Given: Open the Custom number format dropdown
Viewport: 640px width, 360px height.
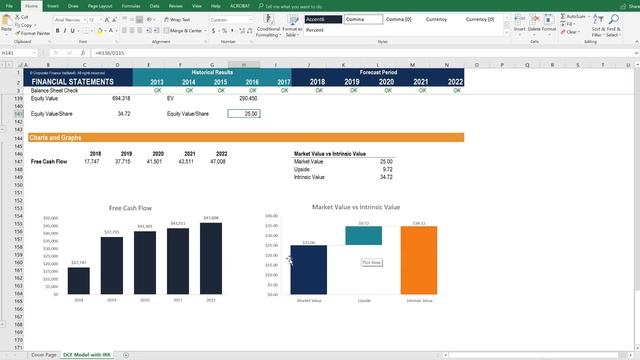Looking at the screenshot, I should tap(251, 20).
